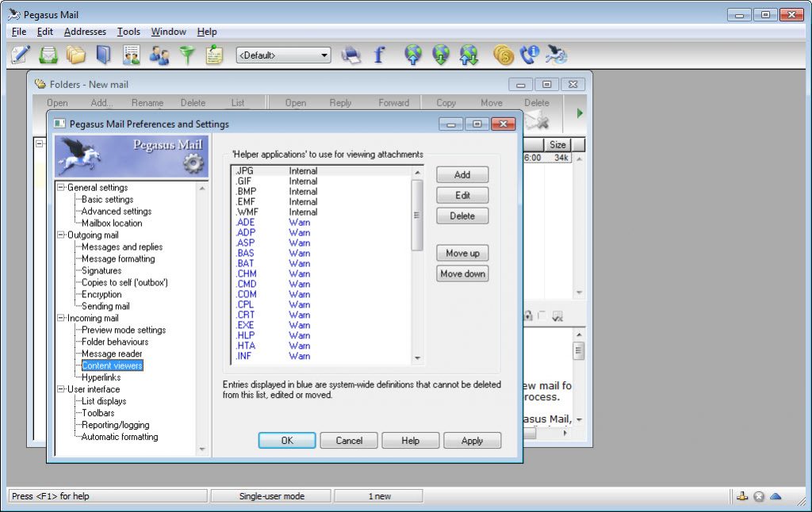Open the <Default> identity dropdown
Image resolution: width=812 pixels, height=512 pixels.
(283, 55)
